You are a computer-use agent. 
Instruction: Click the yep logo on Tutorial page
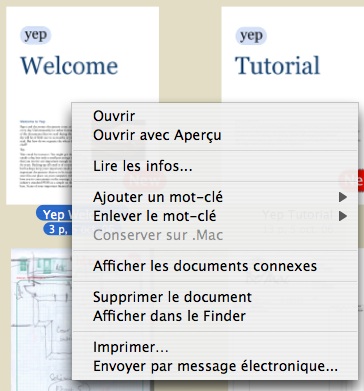pos(251,35)
